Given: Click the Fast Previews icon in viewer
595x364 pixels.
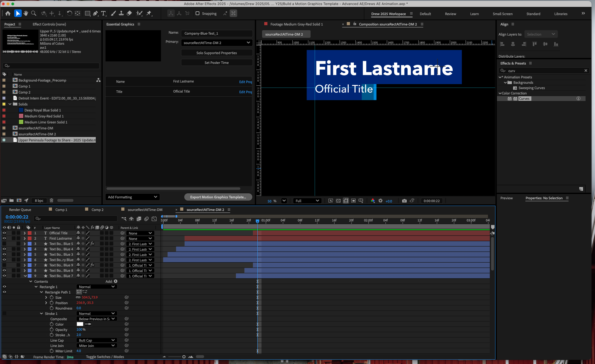Looking at the screenshot, I should [x=331, y=201].
